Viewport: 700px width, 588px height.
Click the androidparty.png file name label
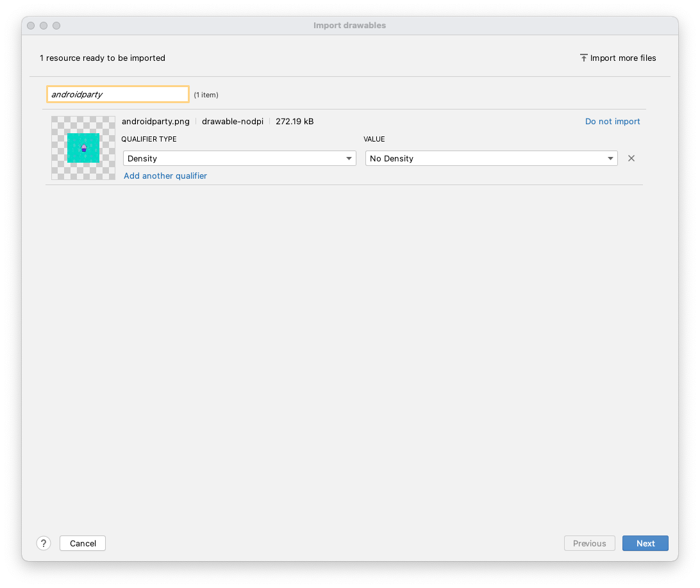click(156, 121)
